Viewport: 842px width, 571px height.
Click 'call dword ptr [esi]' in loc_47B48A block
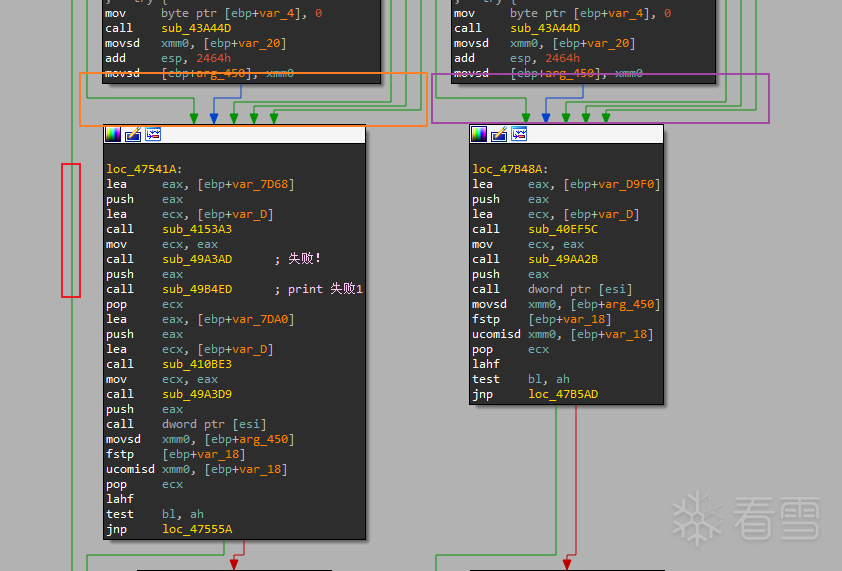click(552, 290)
